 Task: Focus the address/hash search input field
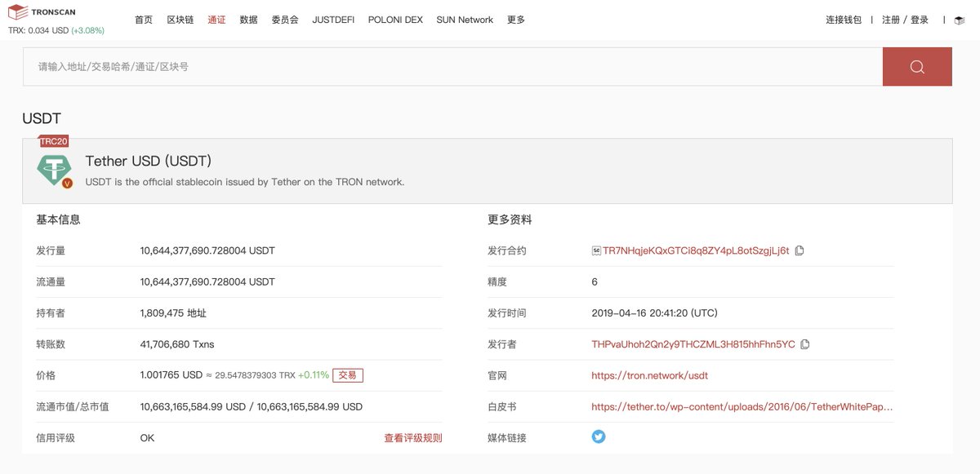point(452,67)
